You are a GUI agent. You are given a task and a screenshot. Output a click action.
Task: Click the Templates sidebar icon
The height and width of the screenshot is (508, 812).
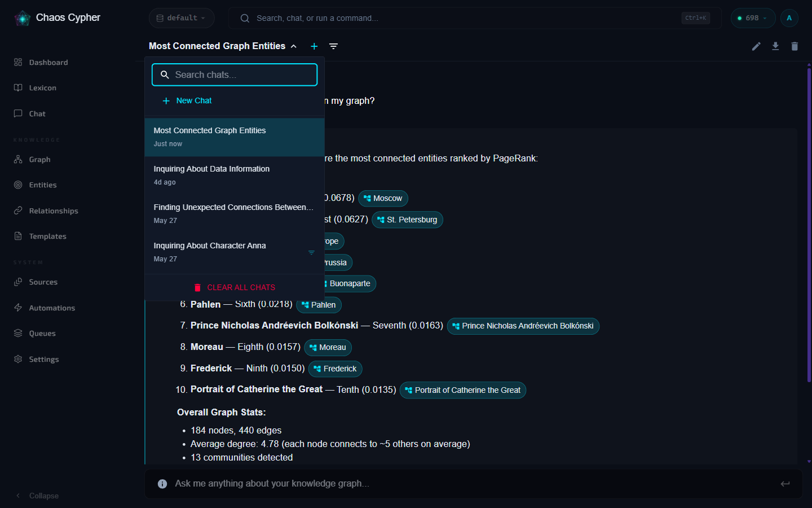18,236
